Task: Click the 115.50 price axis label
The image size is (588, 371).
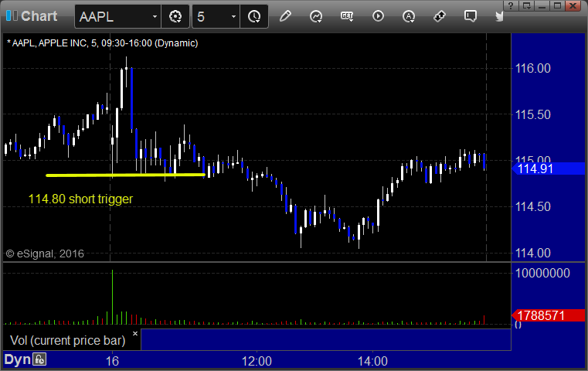Action: pyautogui.click(x=533, y=114)
